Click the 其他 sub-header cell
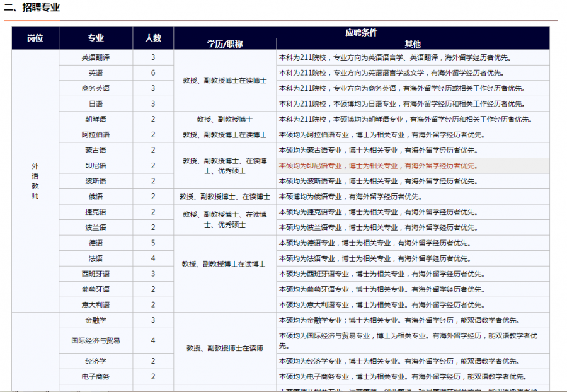The width and height of the screenshot is (567, 392). pyautogui.click(x=413, y=44)
